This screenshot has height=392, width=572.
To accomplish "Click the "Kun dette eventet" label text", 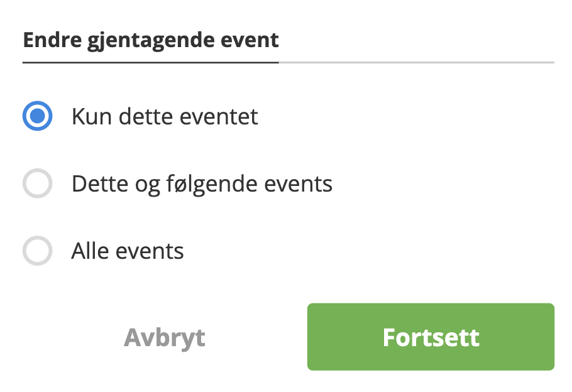I will click(165, 117).
